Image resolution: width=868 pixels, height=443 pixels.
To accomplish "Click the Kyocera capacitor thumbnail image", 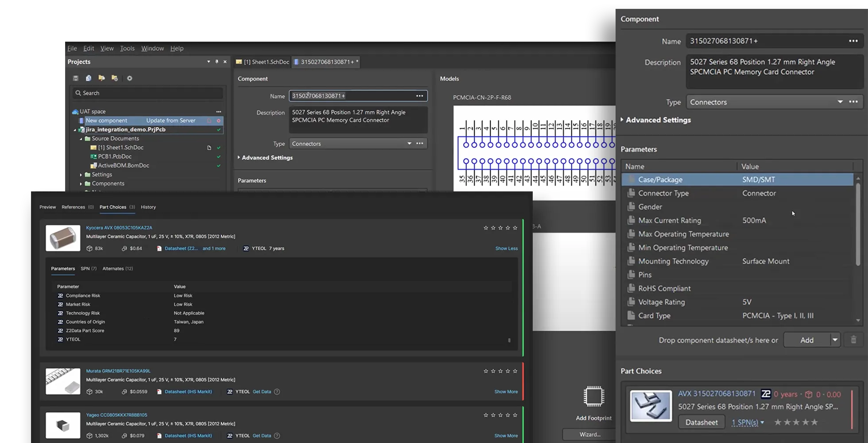I will tap(63, 238).
